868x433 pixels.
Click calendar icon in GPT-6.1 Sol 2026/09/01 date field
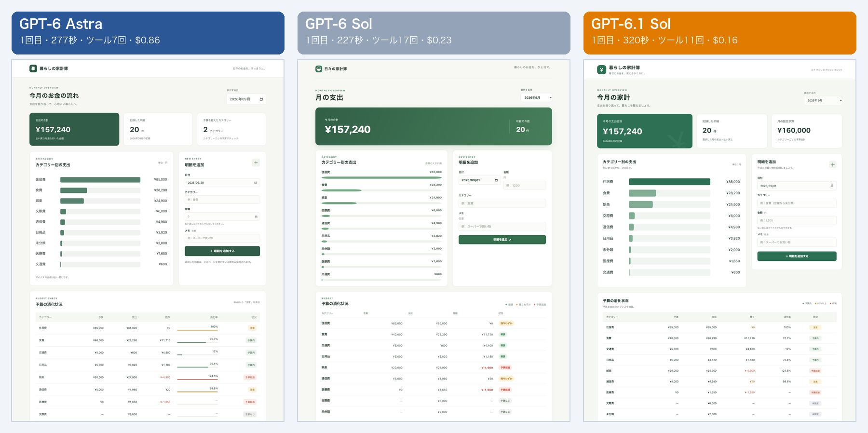click(x=832, y=186)
